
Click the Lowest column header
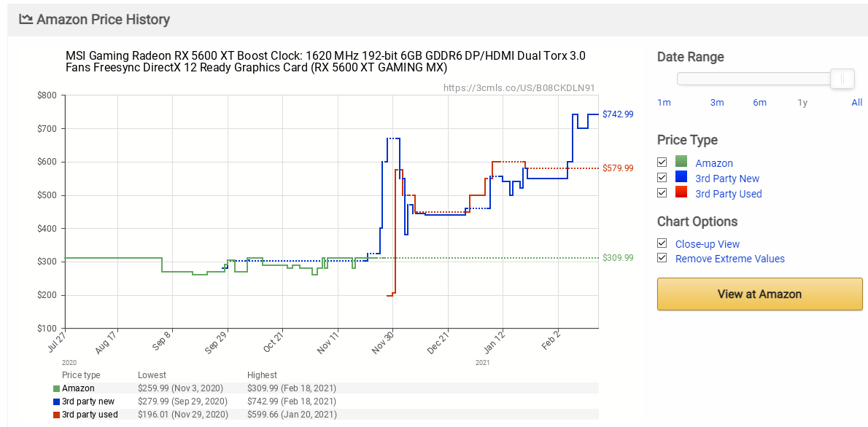[x=152, y=375]
